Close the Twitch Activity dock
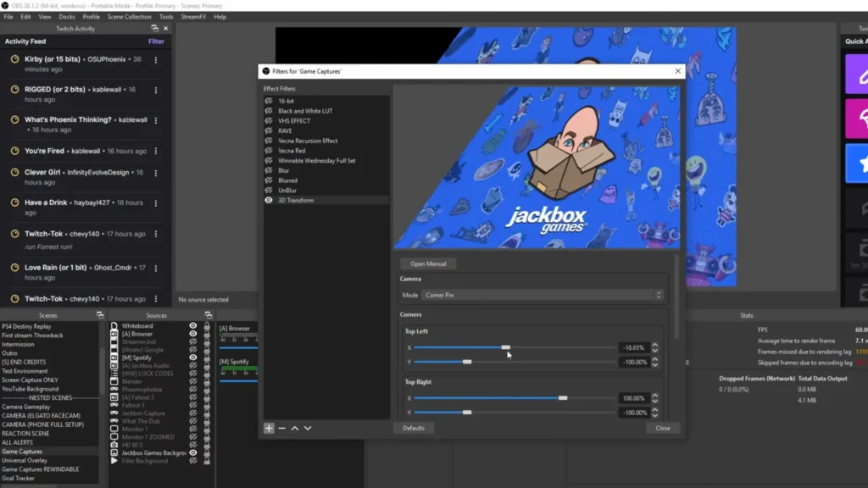868x488 pixels. point(165,28)
